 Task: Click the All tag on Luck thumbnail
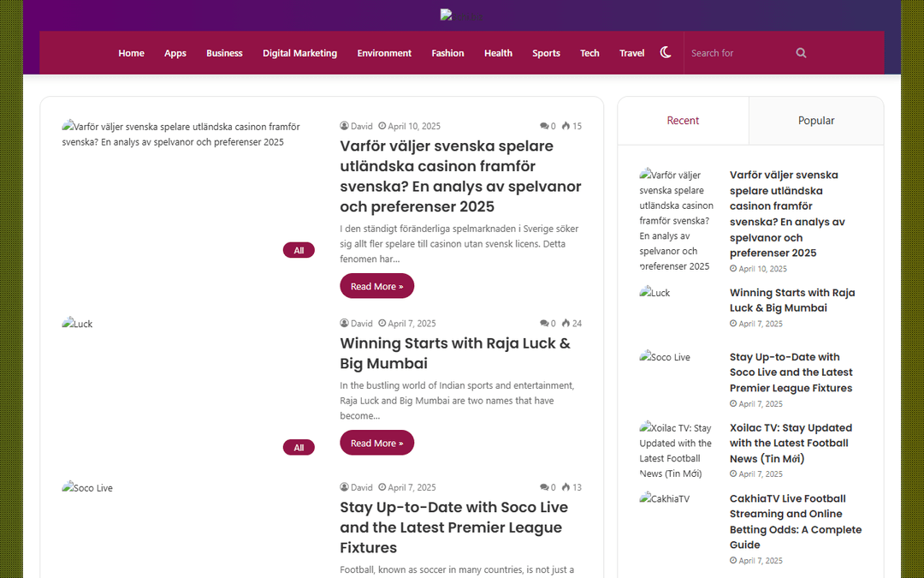[299, 447]
